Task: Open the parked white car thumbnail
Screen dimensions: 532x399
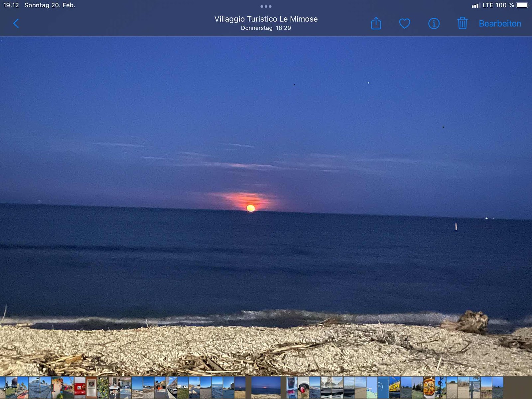Action: [x=171, y=387]
